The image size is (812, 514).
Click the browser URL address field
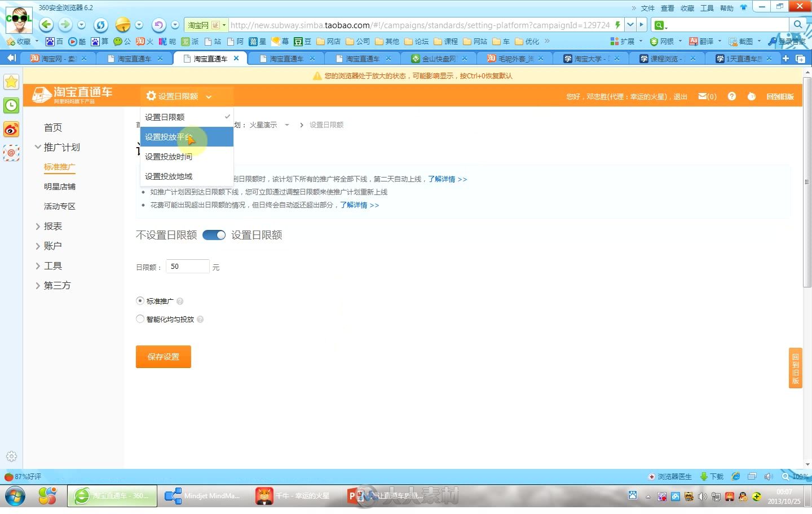click(x=420, y=25)
